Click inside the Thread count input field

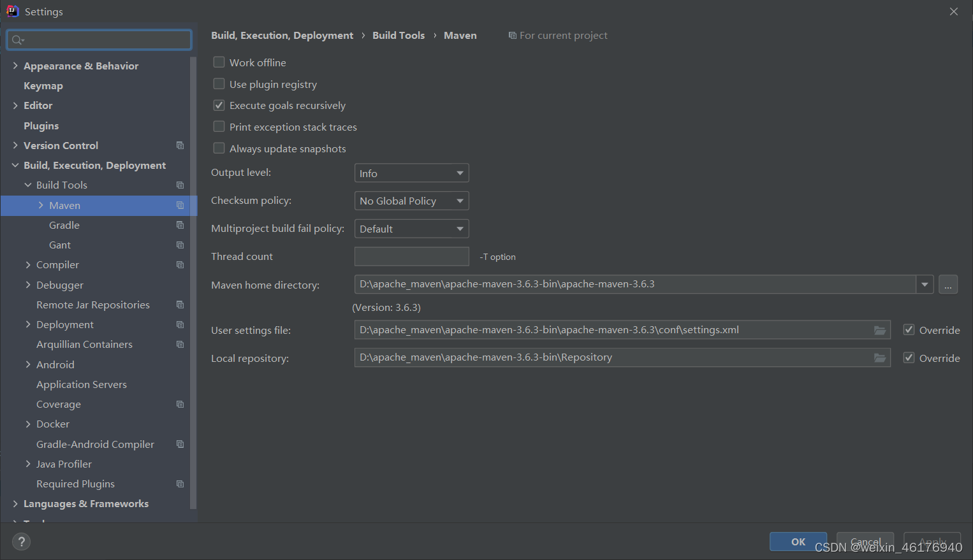click(411, 256)
